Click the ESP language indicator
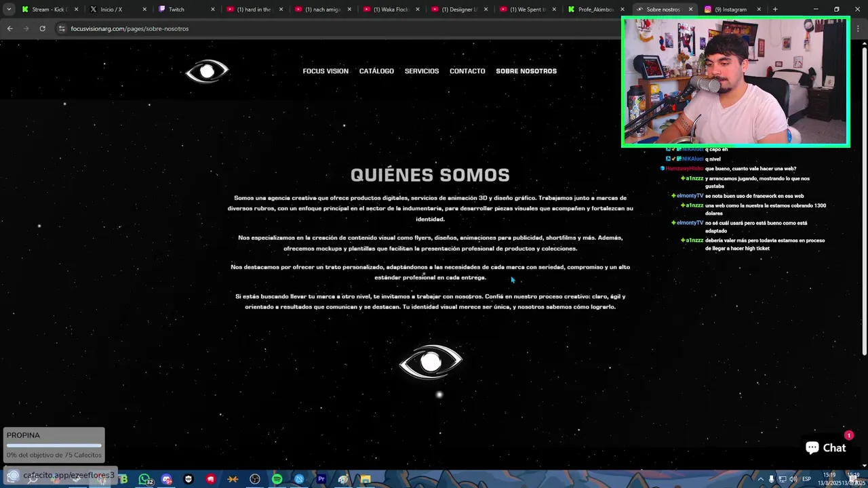Image resolution: width=868 pixels, height=488 pixels. tap(806, 479)
